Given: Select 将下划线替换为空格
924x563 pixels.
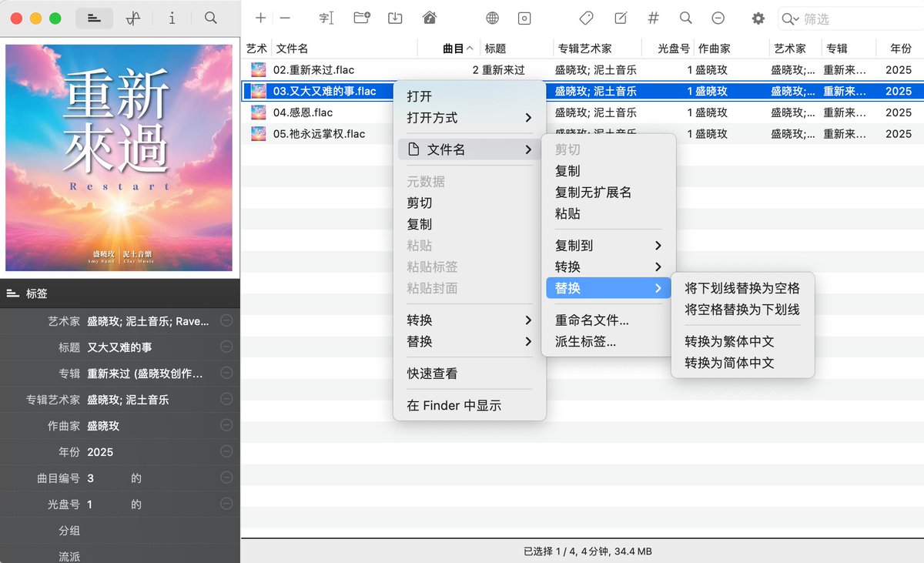Looking at the screenshot, I should pyautogui.click(x=742, y=288).
